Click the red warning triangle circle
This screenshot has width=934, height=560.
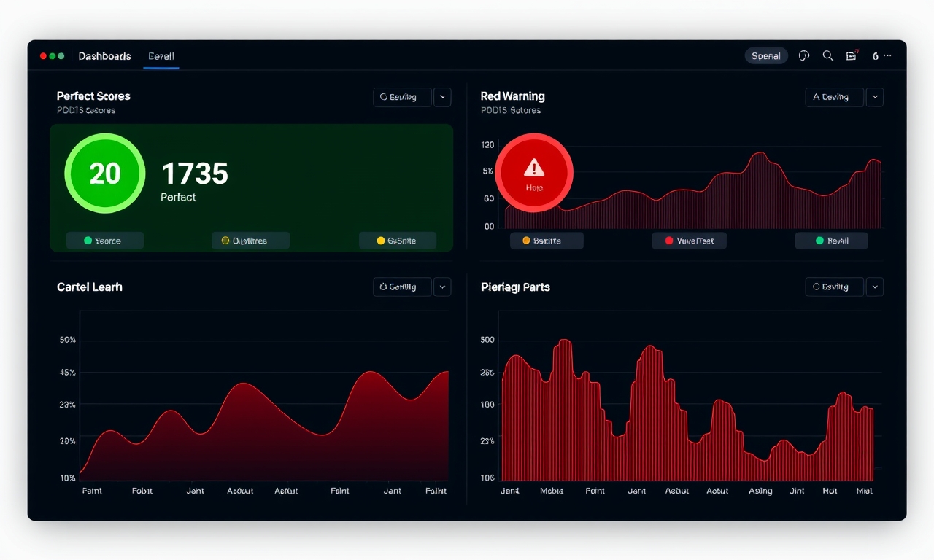point(534,173)
